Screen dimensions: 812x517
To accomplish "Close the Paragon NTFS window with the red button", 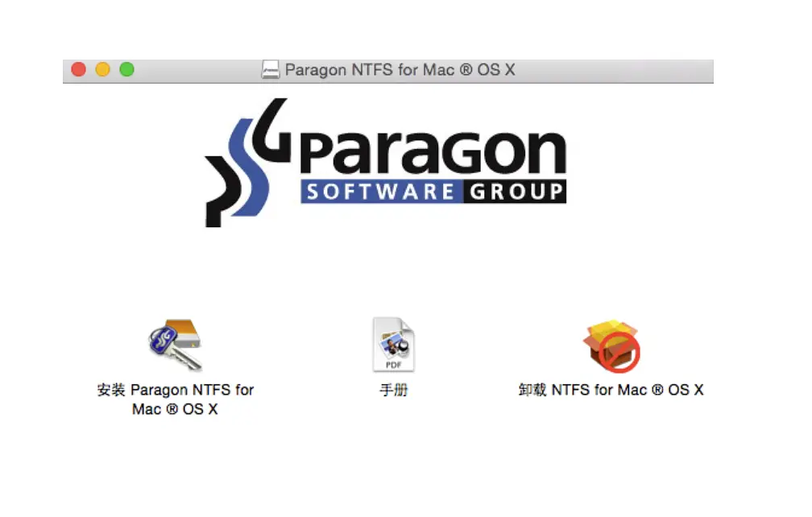I will pyautogui.click(x=79, y=69).
